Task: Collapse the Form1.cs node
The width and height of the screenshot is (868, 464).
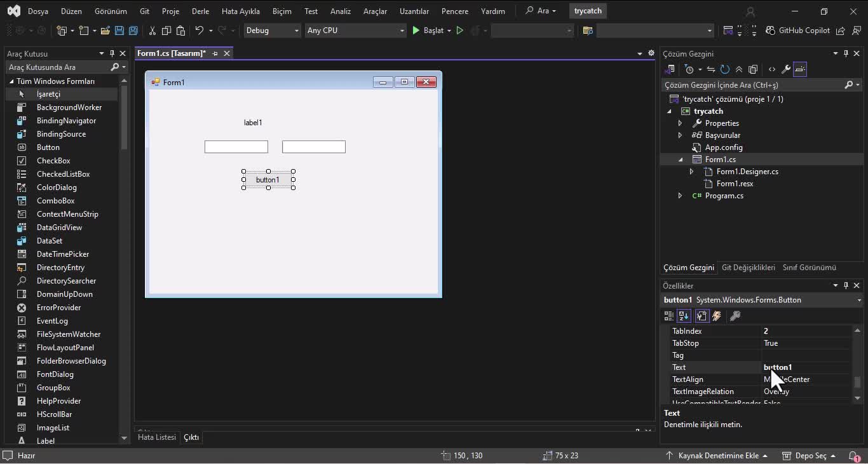Action: (x=680, y=160)
